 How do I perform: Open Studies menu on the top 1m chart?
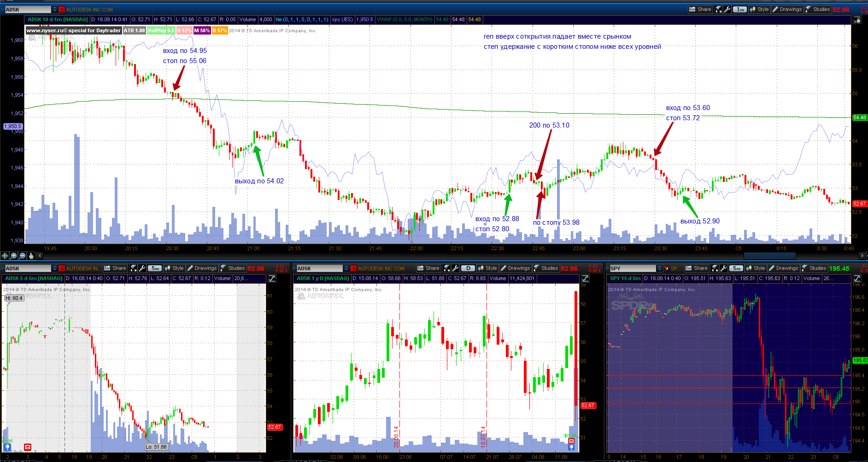pyautogui.click(x=818, y=9)
